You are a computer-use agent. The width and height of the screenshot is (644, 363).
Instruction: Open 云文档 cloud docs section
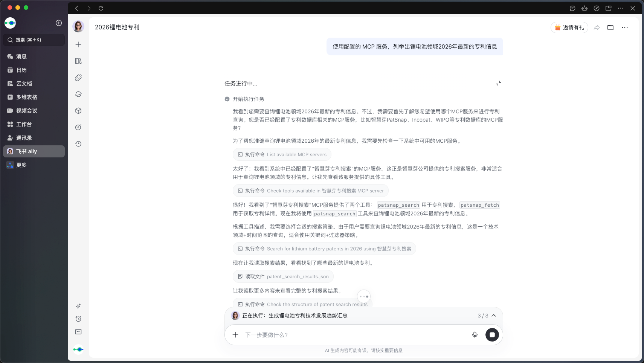pyautogui.click(x=34, y=84)
